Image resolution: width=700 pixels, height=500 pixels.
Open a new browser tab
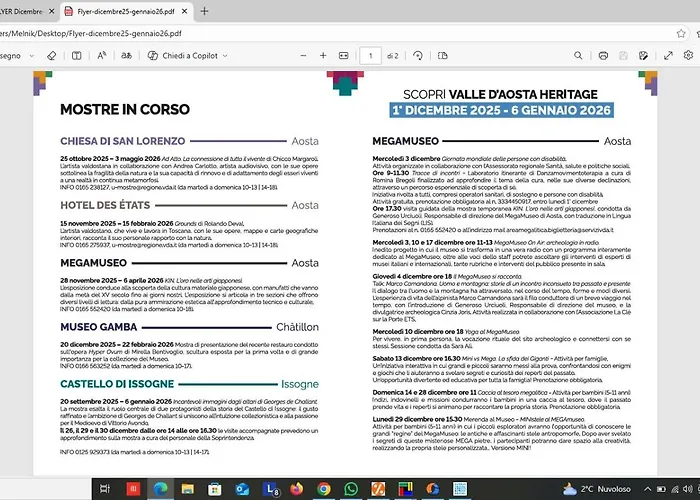click(x=205, y=11)
